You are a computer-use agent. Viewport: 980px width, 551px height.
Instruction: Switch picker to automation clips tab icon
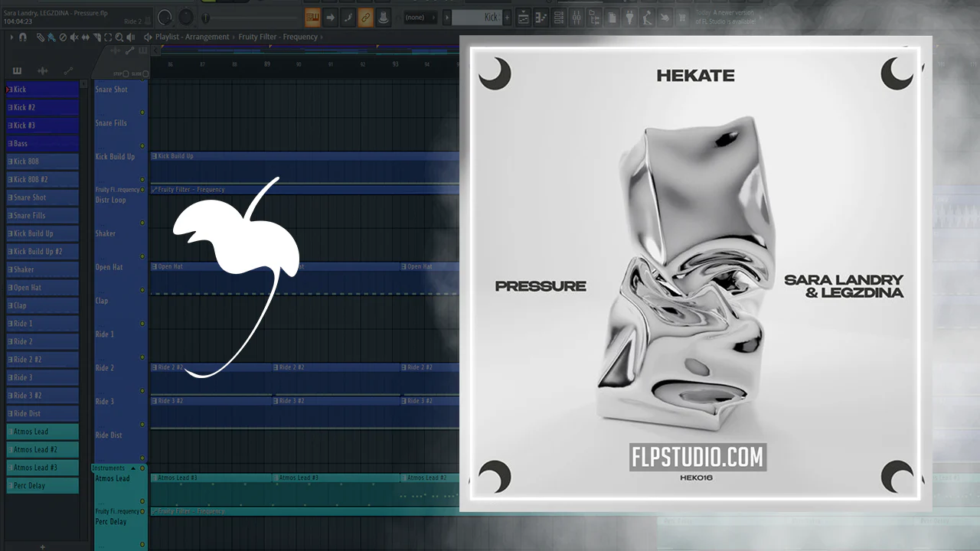pos(69,71)
